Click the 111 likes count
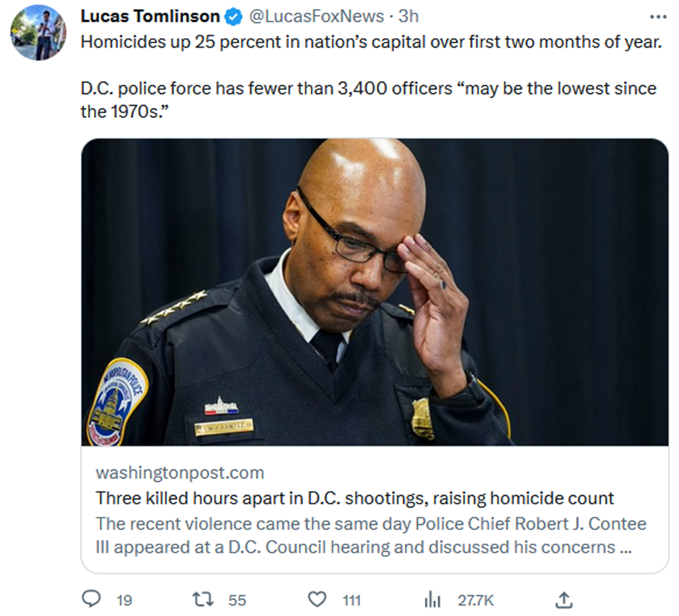The height and width of the screenshot is (616, 679). tap(351, 600)
